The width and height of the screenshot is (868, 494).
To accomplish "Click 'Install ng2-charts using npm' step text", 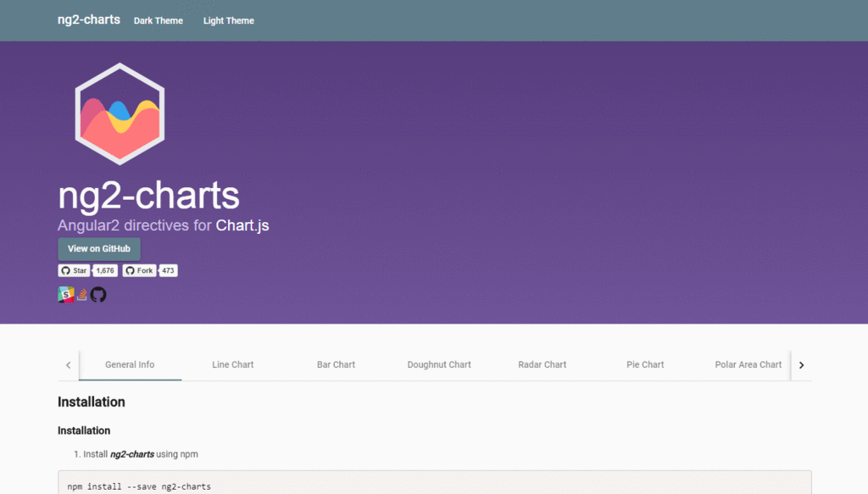I will (141, 454).
